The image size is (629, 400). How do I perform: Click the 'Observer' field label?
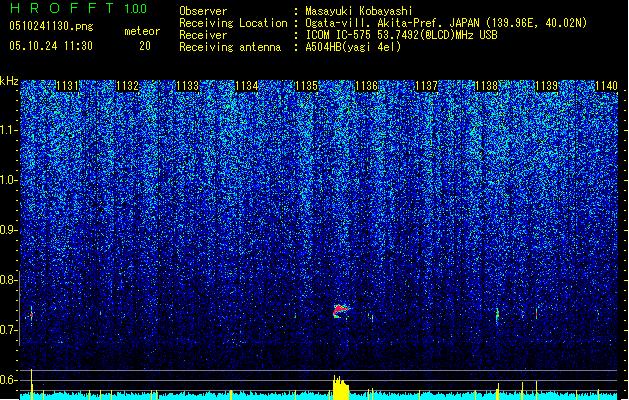203,11
